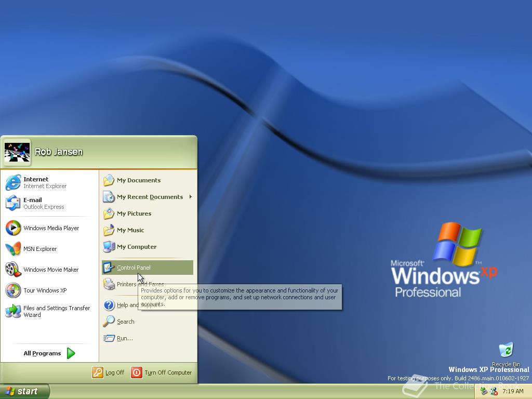532x399 pixels.
Task: Click "Windows Media Player" text label
Action: click(51, 228)
